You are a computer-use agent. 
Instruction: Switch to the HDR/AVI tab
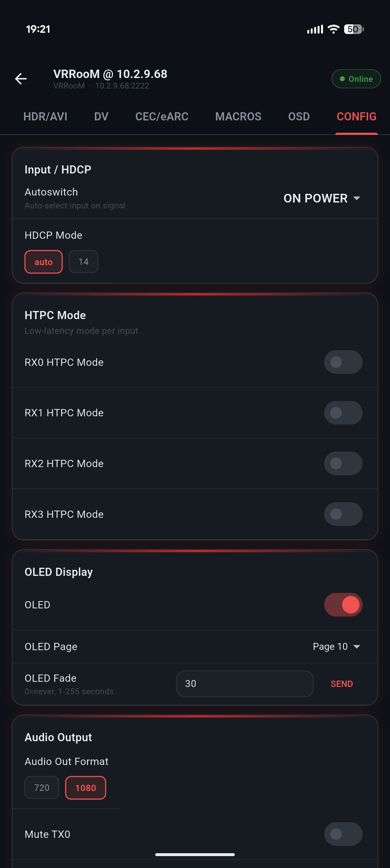(x=45, y=117)
